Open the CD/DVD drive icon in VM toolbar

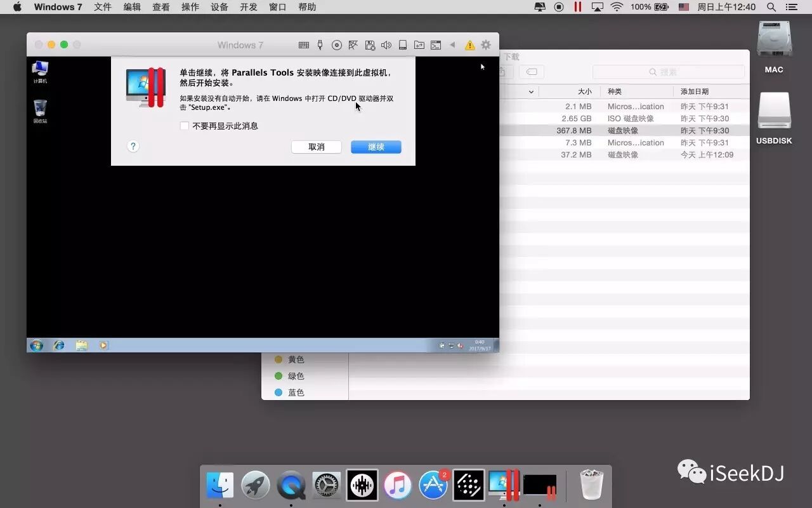[337, 45]
